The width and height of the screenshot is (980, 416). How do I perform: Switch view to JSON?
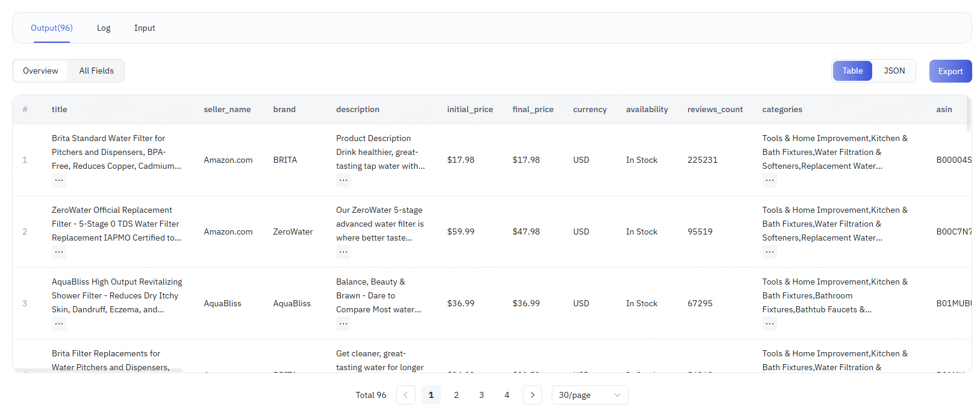(894, 71)
